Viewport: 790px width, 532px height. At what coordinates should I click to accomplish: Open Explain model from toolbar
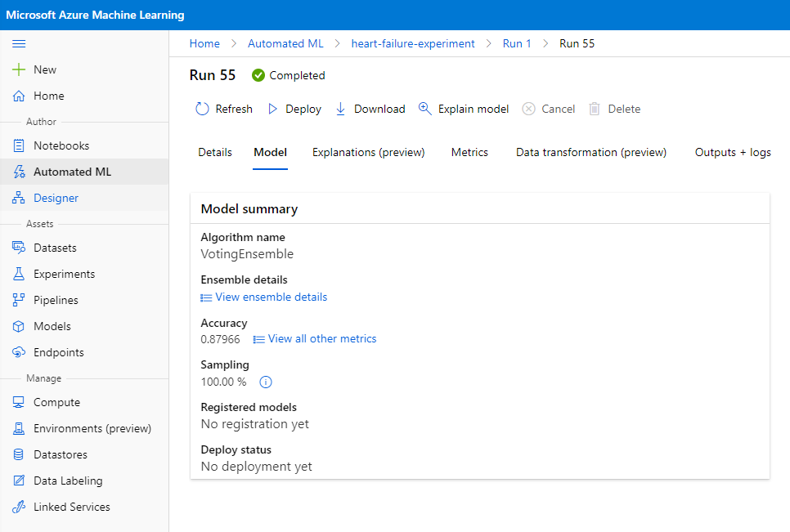(464, 109)
